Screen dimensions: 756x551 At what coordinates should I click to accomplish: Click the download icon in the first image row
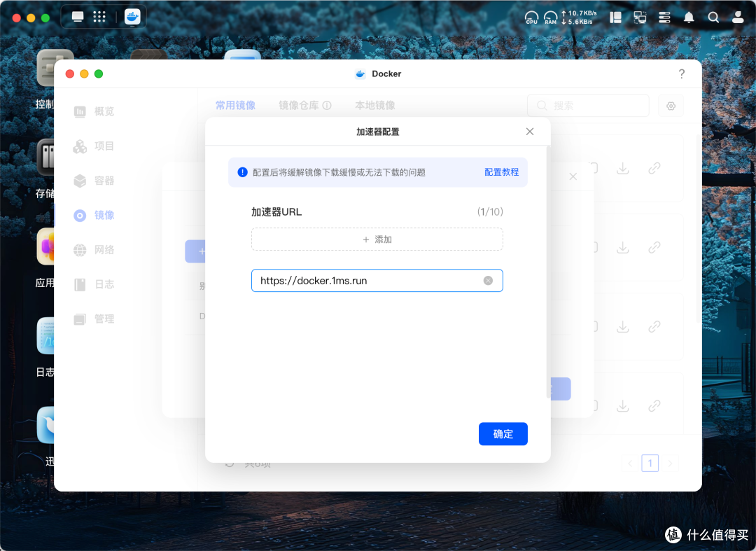click(623, 168)
